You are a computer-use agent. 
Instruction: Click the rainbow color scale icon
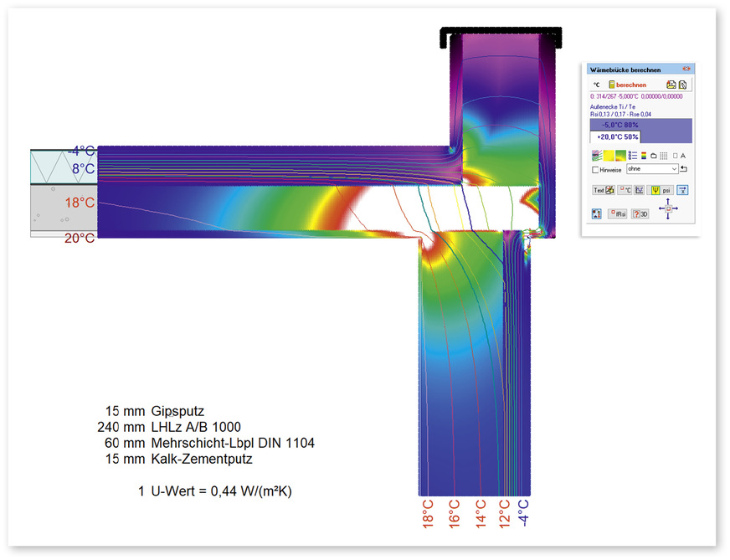[642, 155]
